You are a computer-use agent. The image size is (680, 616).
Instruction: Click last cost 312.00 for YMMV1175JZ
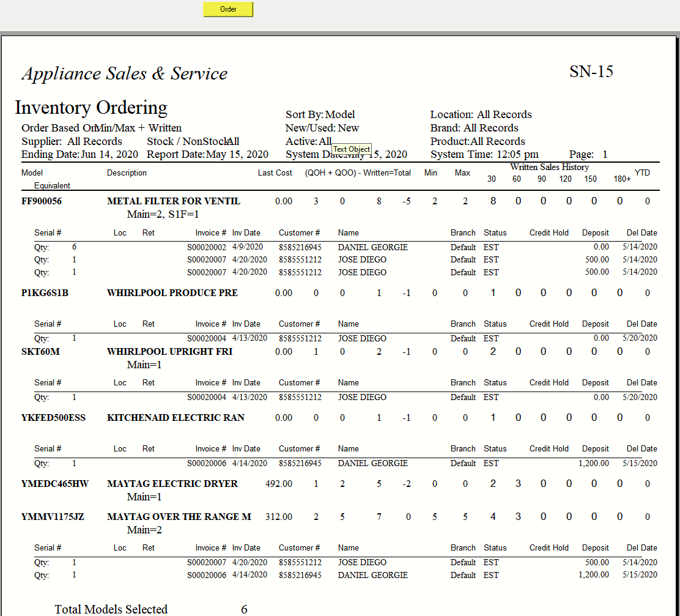[279, 517]
